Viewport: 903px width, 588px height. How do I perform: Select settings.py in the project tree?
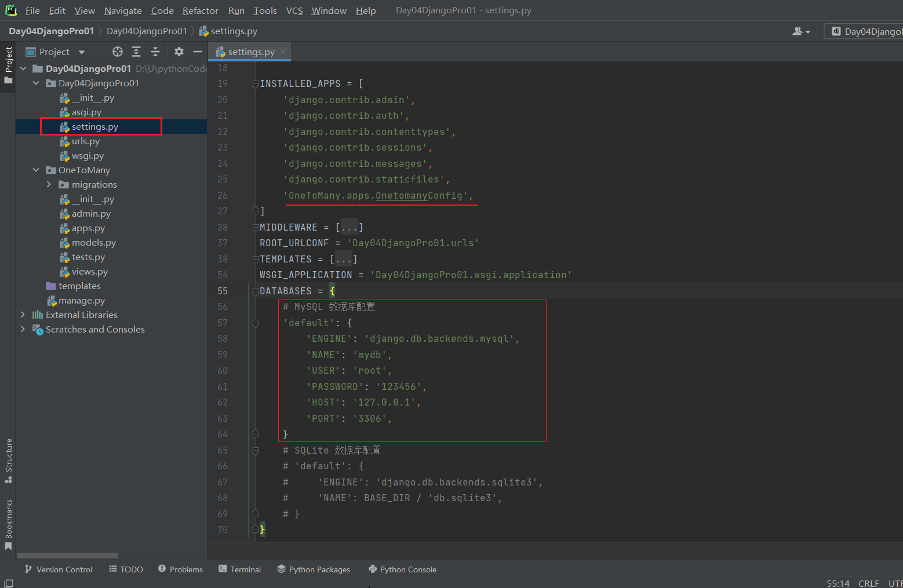(94, 126)
